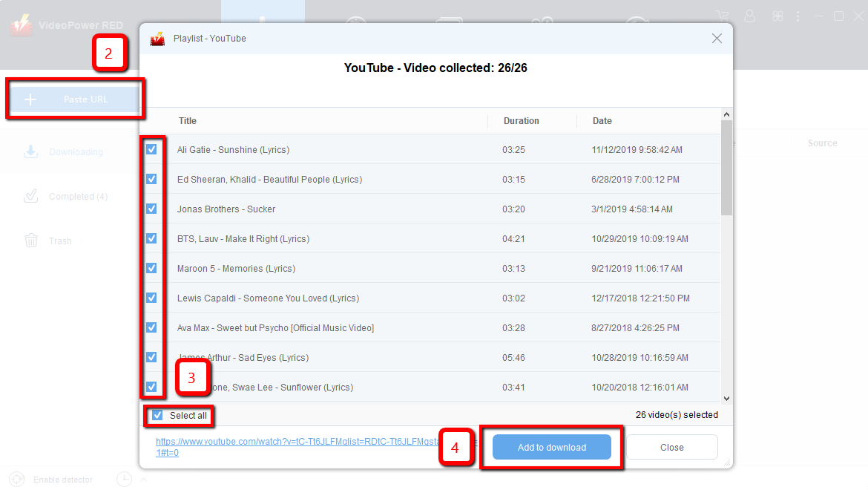Viewport: 868px width, 490px height.
Task: Toggle the Select all checkbox
Action: 158,415
